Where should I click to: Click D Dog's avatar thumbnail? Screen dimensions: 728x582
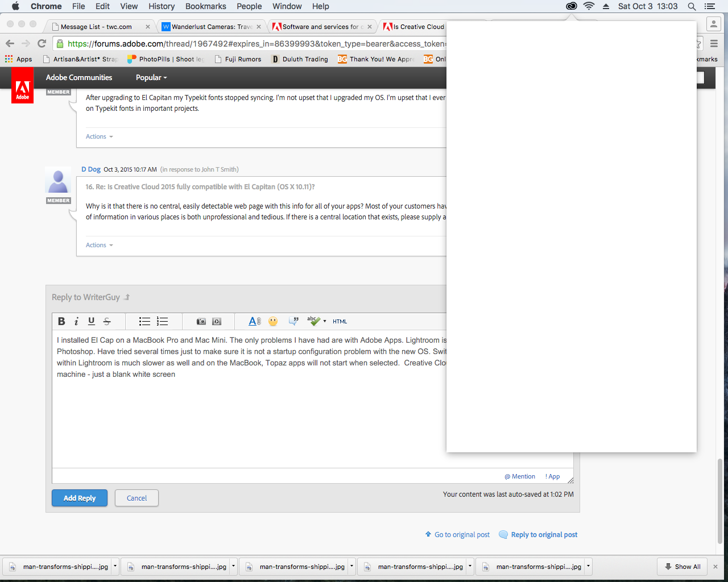[58, 181]
